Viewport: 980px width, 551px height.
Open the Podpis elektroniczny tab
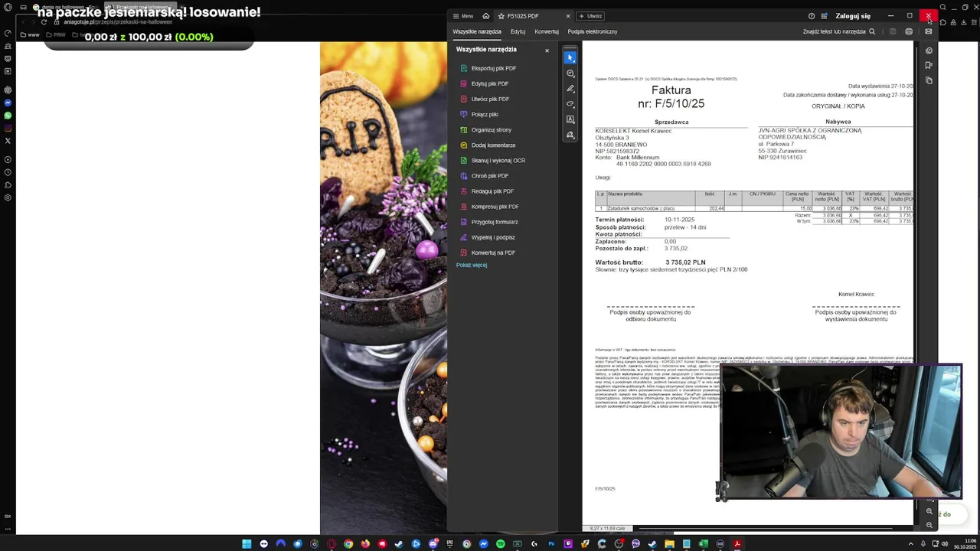pyautogui.click(x=593, y=31)
